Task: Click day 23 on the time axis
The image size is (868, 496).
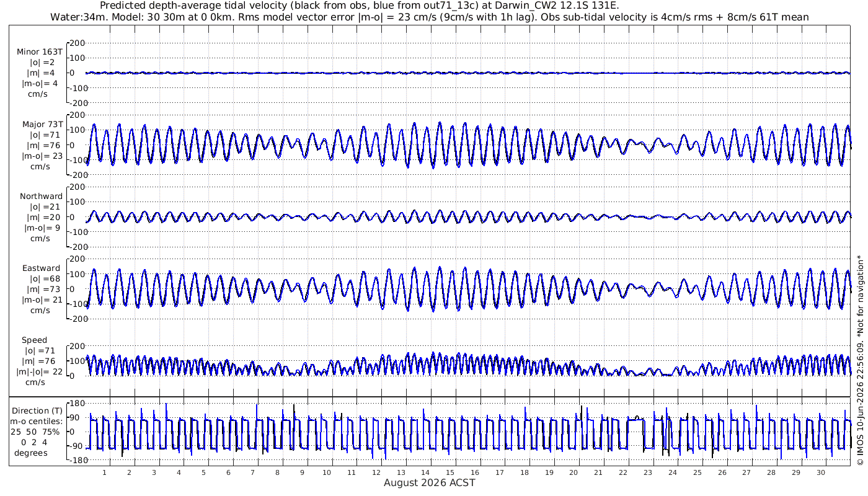Action: [649, 472]
